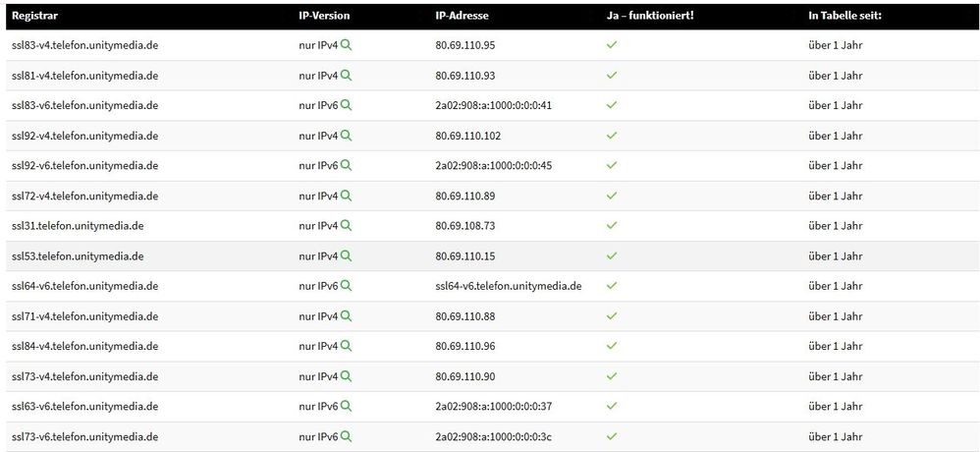Click ssl73-v4.telefon.unitymedia.de registrar entry
This screenshot has height=452, width=980.
tap(84, 376)
